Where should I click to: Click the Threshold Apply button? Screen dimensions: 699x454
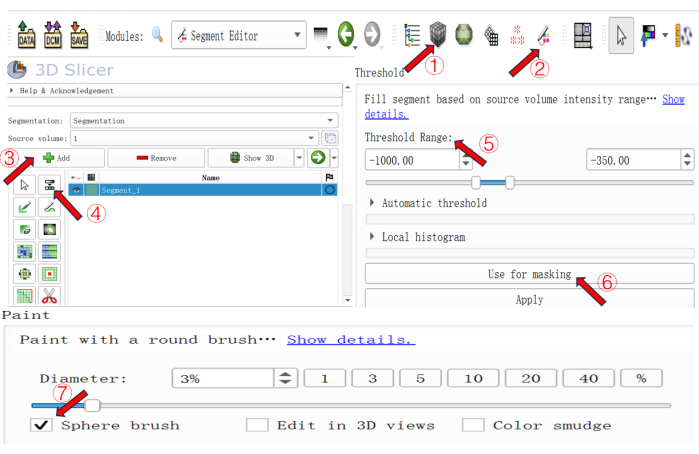[x=530, y=299]
